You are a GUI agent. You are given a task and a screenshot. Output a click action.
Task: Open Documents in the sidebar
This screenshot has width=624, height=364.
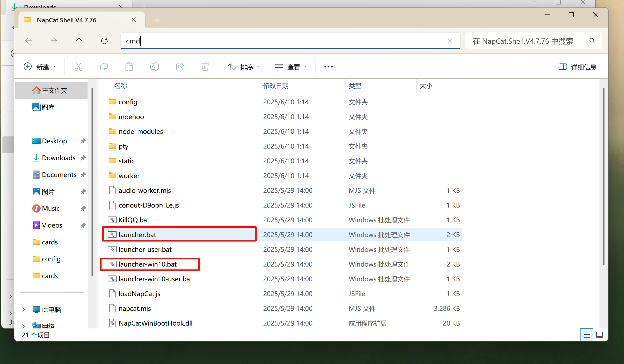51,175
